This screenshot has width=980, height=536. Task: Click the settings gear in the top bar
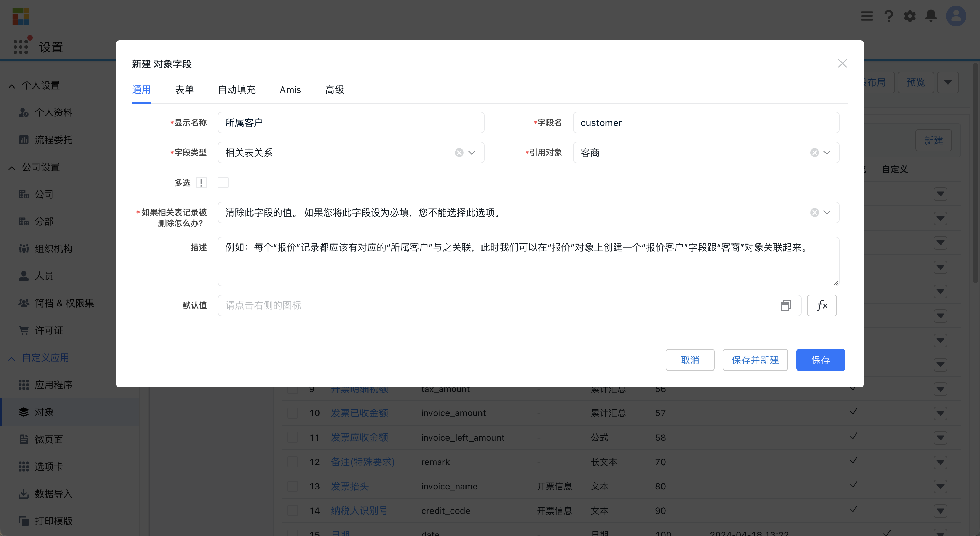pyautogui.click(x=910, y=16)
